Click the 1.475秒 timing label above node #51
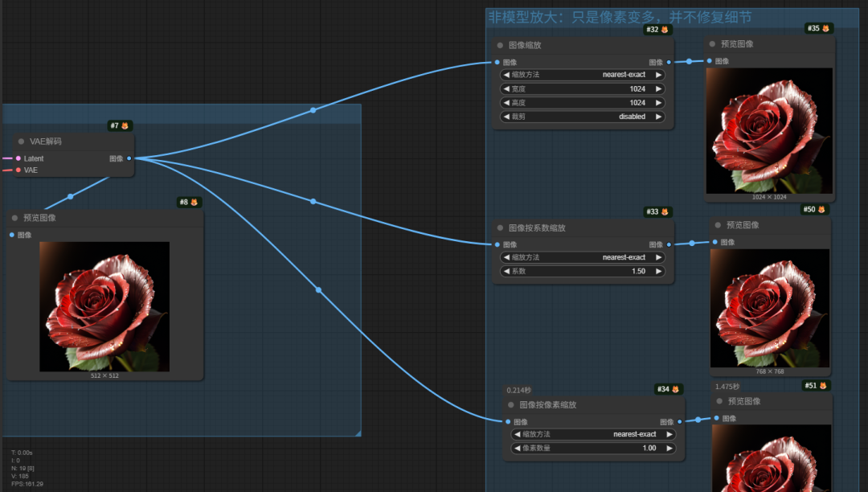This screenshot has width=868, height=492. (x=727, y=387)
